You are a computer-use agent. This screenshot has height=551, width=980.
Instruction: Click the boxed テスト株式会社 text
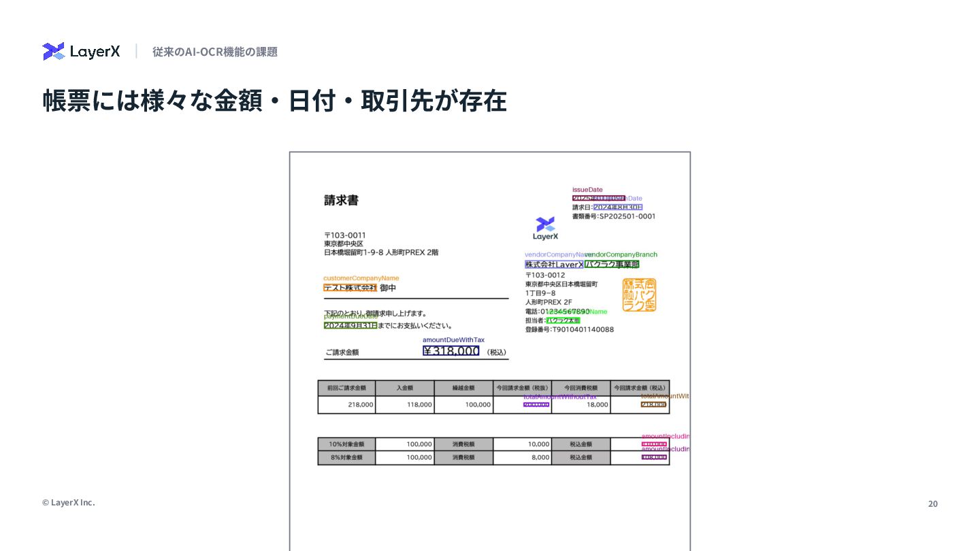350,288
